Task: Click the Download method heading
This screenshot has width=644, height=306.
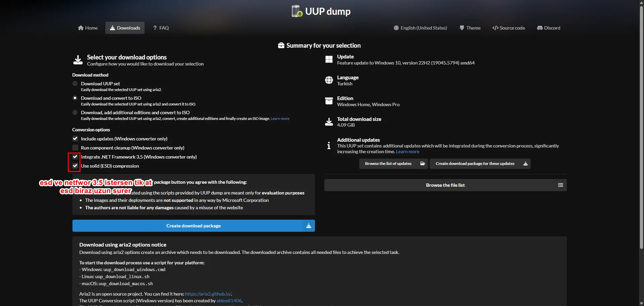Action: coord(90,75)
